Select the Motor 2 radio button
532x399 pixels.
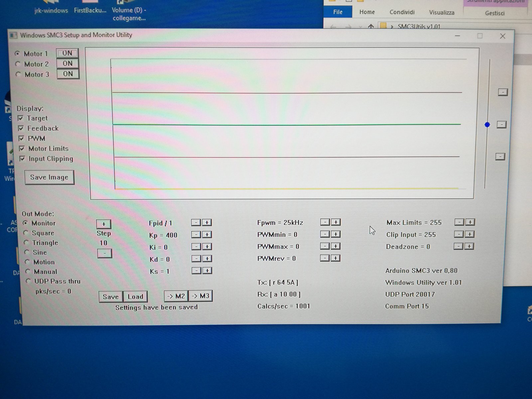pos(18,64)
